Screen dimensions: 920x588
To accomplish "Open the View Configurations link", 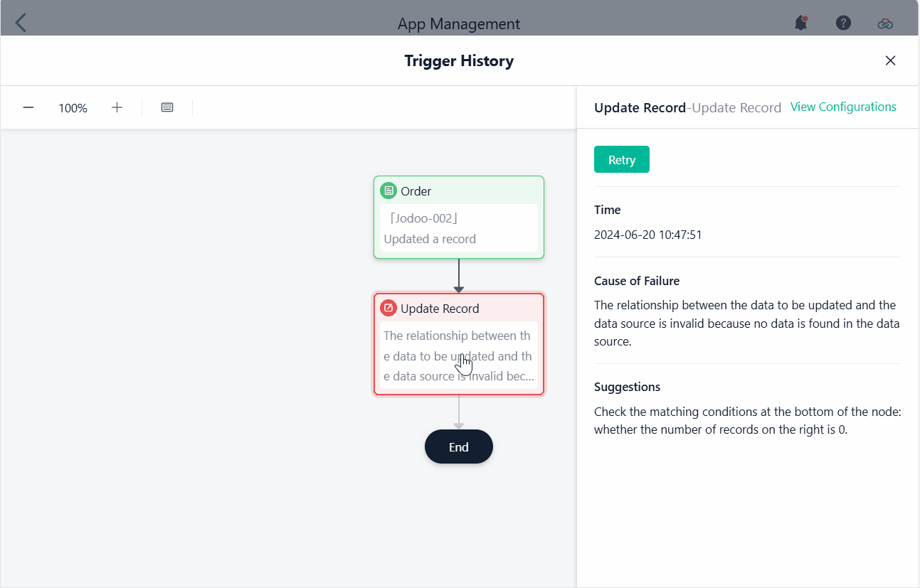I will [x=843, y=107].
